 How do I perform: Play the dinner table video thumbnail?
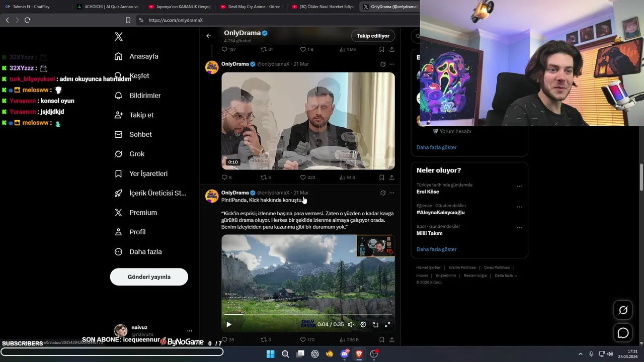pyautogui.click(x=308, y=121)
